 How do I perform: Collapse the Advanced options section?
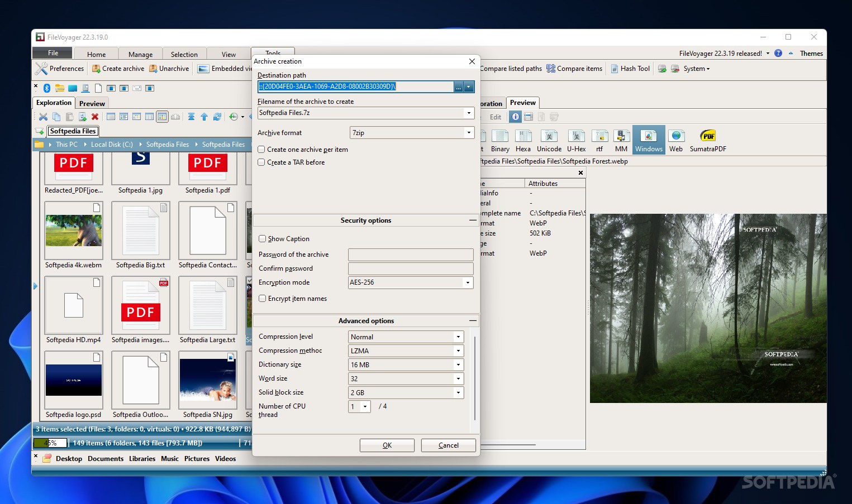(x=473, y=321)
